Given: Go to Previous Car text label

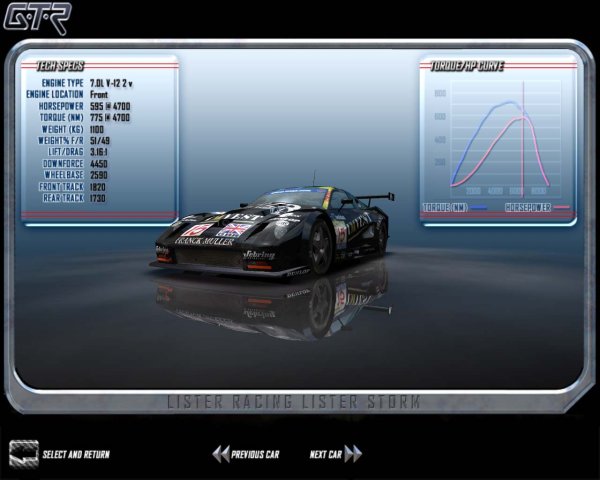Looking at the screenshot, I should click(x=255, y=454).
